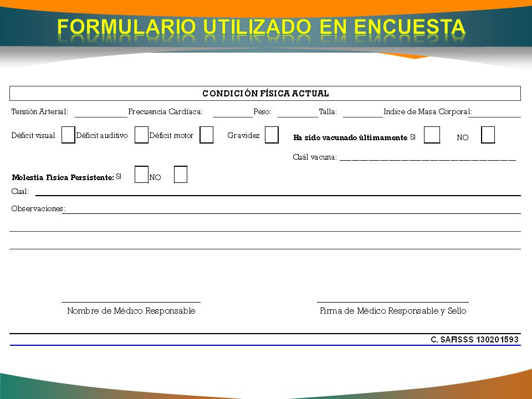Check the Déficit auditivo box
Viewport: 532px width, 399px height.
point(141,135)
